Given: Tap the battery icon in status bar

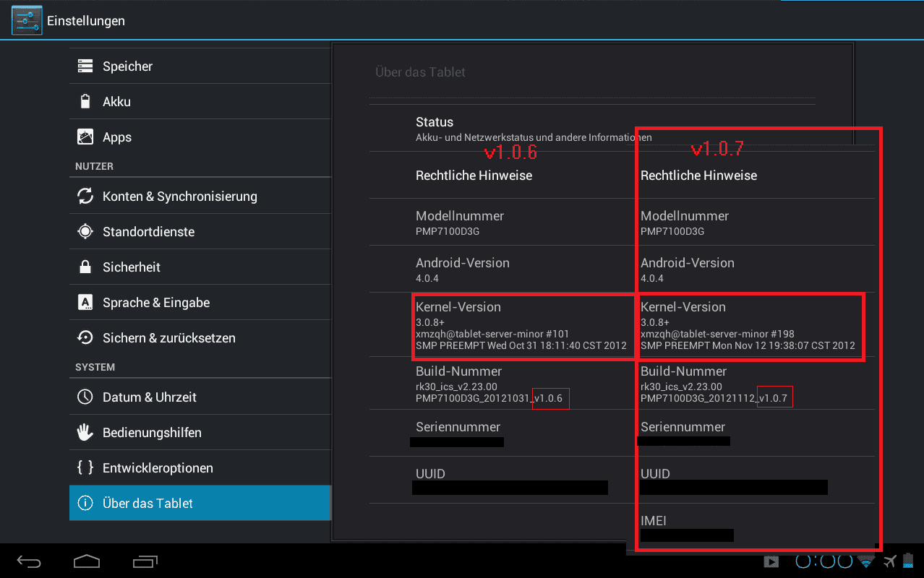Looking at the screenshot, I should point(908,561).
